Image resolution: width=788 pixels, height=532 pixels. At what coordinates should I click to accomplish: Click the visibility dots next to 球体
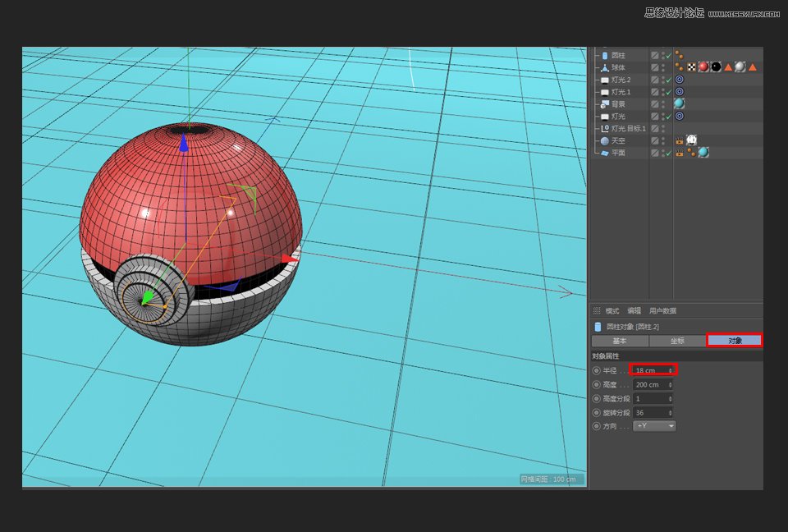[662, 68]
